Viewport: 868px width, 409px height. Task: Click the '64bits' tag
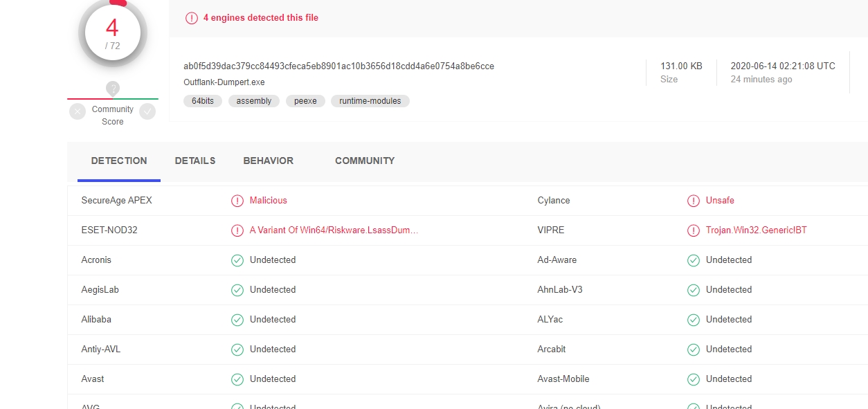tap(203, 101)
